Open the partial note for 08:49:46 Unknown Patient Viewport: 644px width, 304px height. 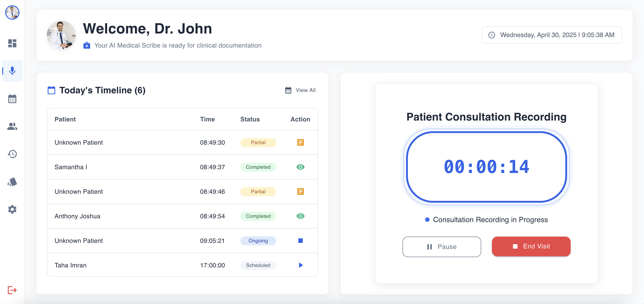click(300, 192)
